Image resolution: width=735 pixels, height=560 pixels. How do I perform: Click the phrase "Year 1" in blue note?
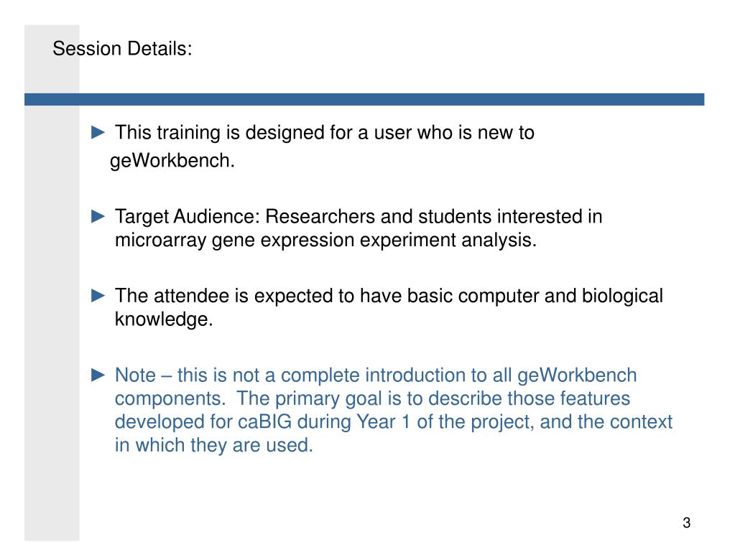[x=383, y=422]
